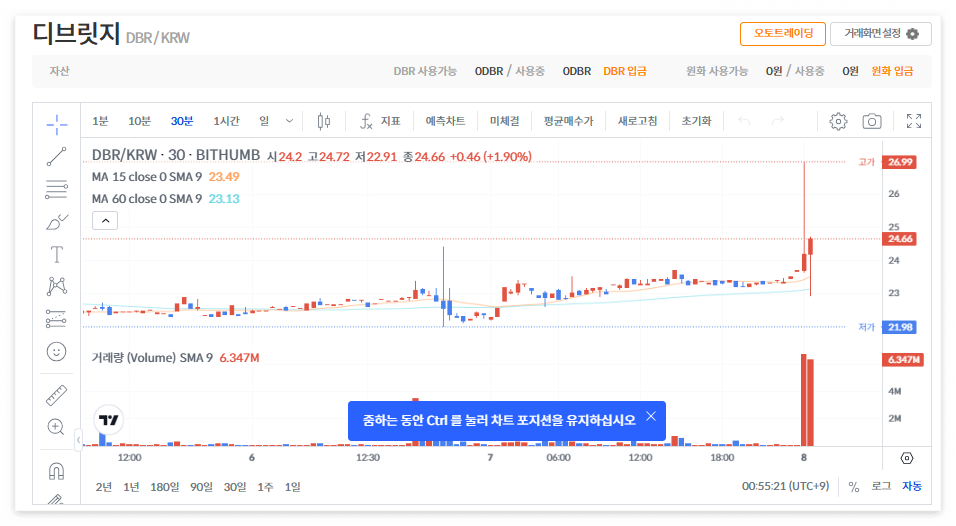Screen dimensions: 956x526
Task: Click the 원화 입금 deposit link
Action: coord(892,71)
